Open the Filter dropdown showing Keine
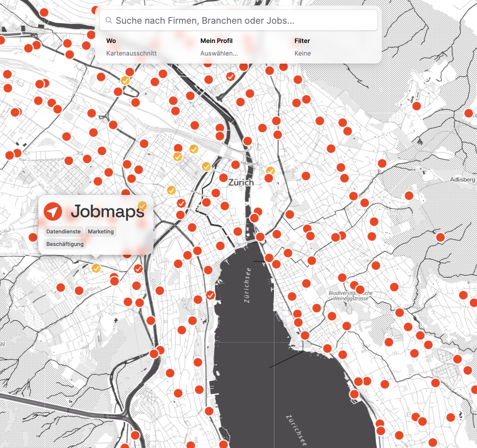The width and height of the screenshot is (477, 448). 303,47
